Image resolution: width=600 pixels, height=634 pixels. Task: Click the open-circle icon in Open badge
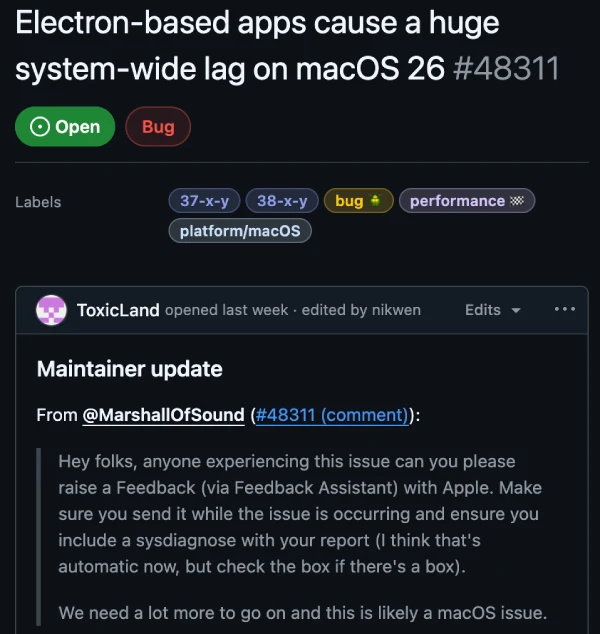[40, 127]
